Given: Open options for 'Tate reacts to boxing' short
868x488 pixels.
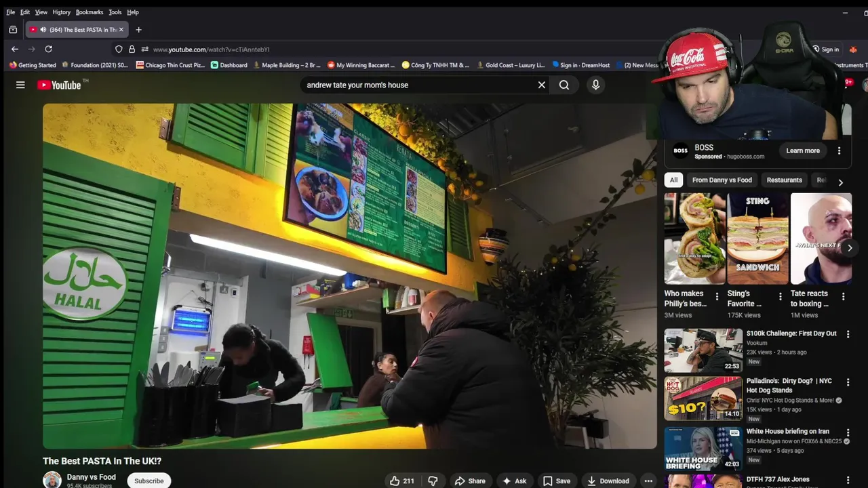Looking at the screenshot, I should [843, 296].
